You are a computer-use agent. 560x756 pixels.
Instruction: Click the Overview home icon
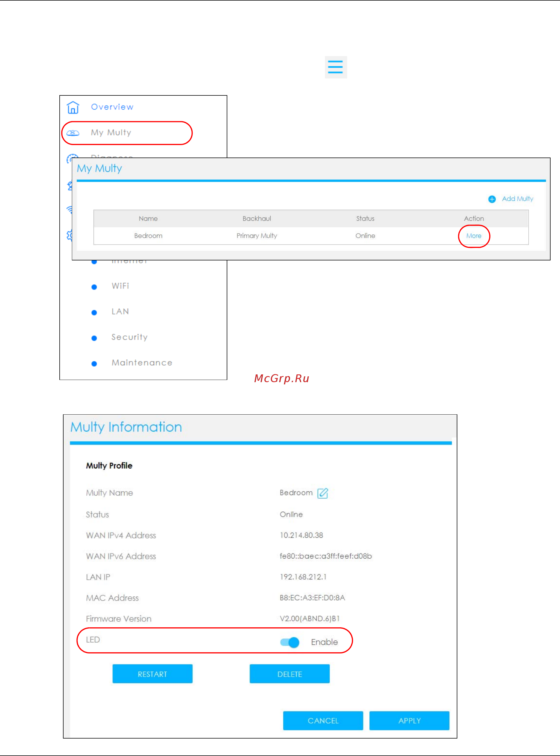click(73, 107)
